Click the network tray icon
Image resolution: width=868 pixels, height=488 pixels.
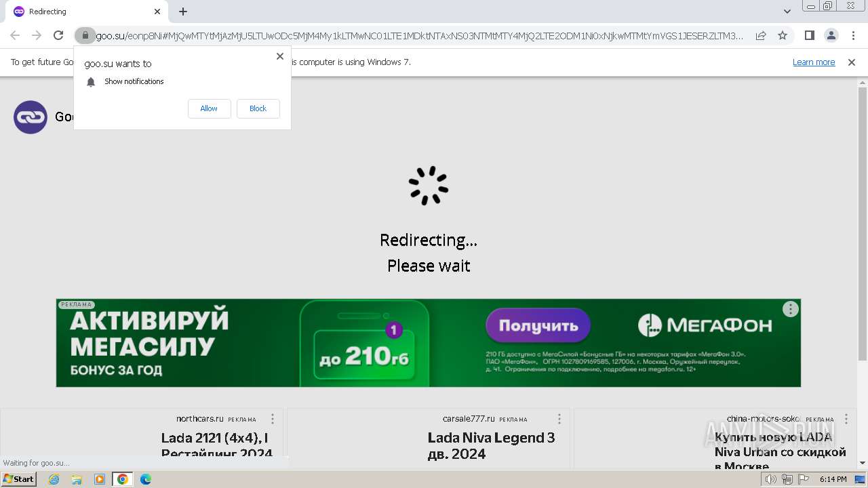coord(787,479)
